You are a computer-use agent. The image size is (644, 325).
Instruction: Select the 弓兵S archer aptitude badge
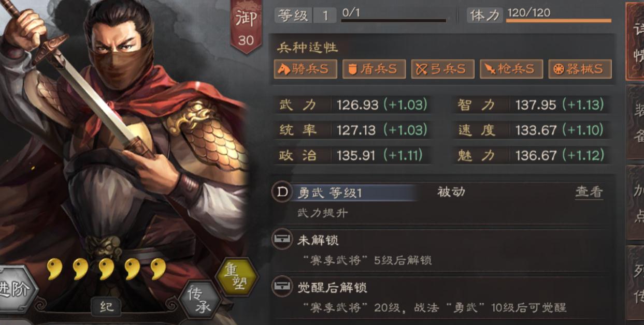[x=442, y=69]
